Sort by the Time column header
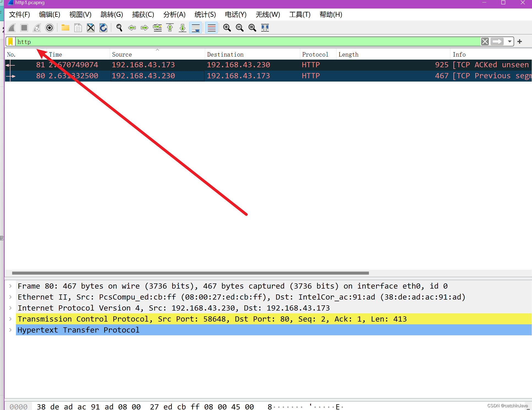This screenshot has width=532, height=410. pyautogui.click(x=78, y=54)
